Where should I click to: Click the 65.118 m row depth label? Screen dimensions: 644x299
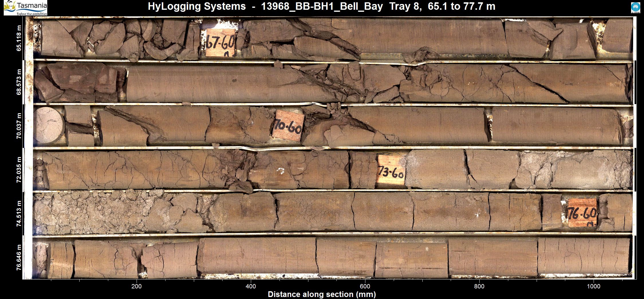click(19, 38)
